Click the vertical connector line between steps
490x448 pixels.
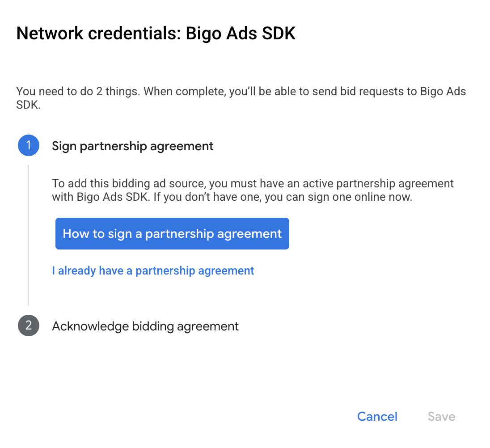[28, 235]
